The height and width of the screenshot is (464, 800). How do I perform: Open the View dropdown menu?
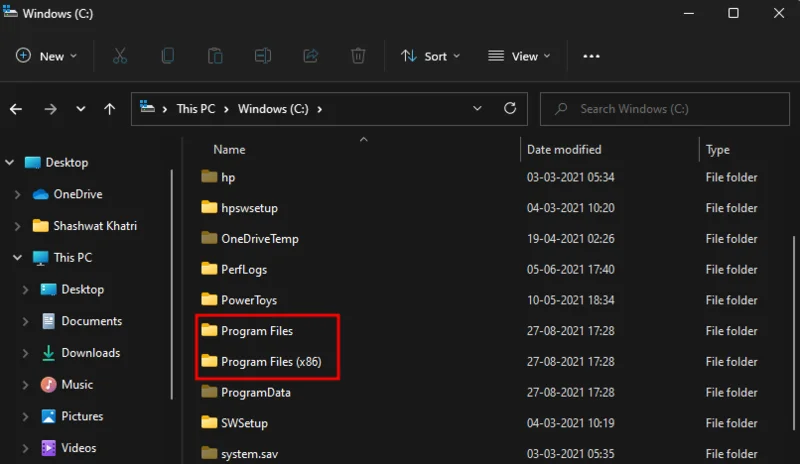pos(519,56)
